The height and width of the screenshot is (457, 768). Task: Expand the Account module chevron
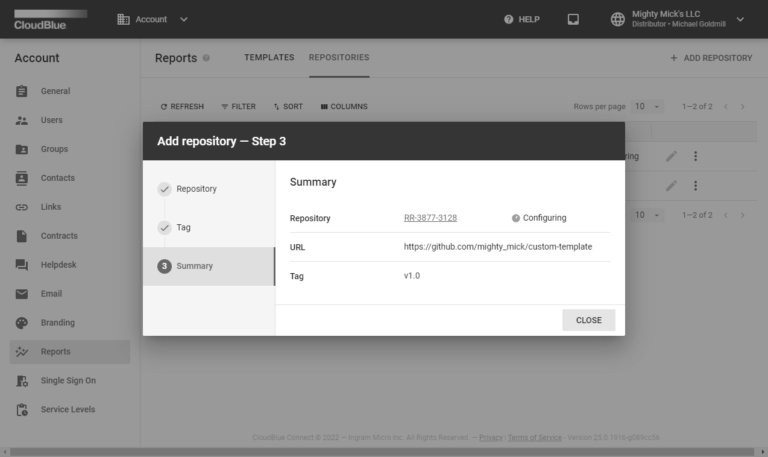[x=184, y=20]
